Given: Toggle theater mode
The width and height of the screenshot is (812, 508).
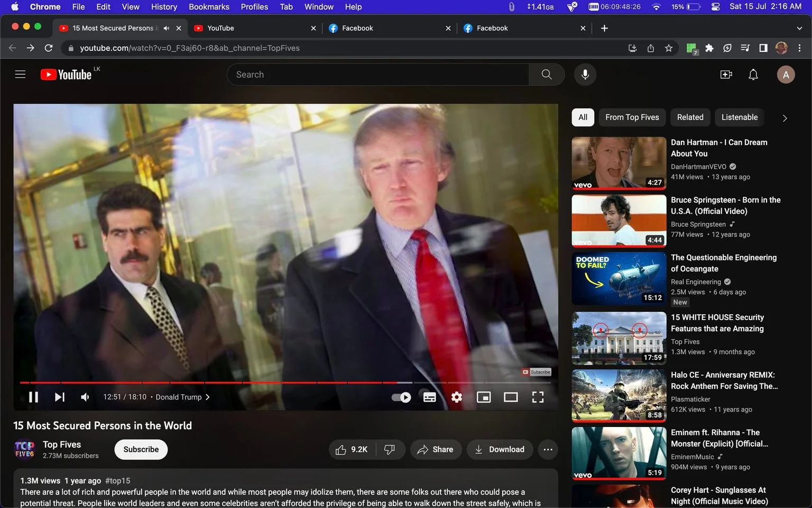Looking at the screenshot, I should 511,397.
